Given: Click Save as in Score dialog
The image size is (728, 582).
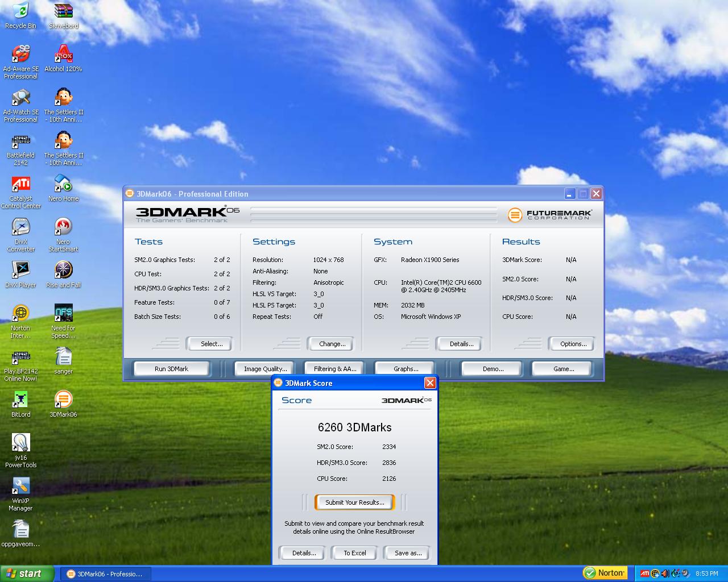Looking at the screenshot, I should pyautogui.click(x=408, y=553).
